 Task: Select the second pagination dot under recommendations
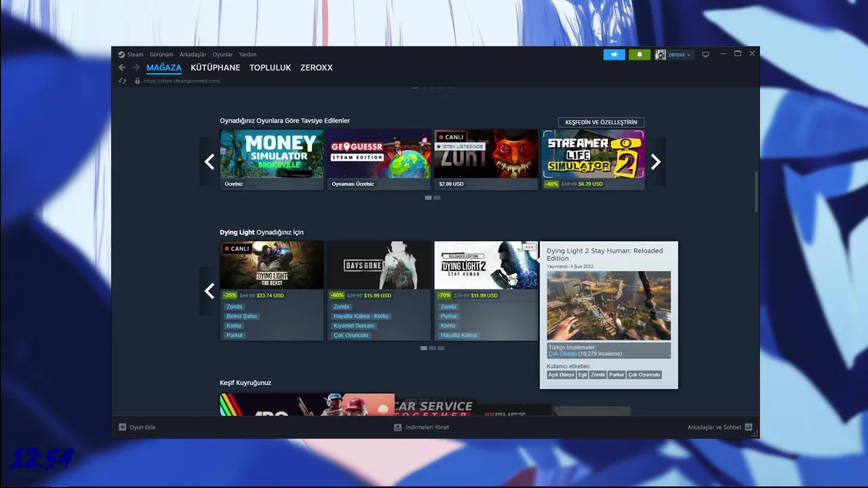click(437, 197)
